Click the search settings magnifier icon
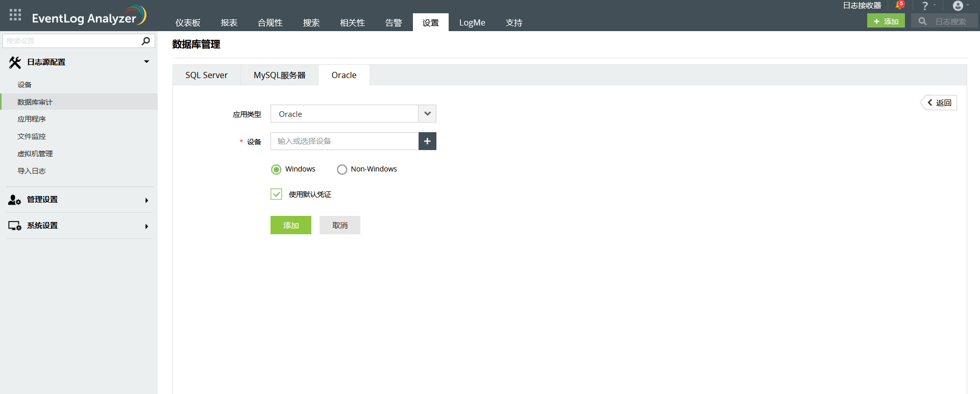Screen dimensions: 980x394 point(146,41)
